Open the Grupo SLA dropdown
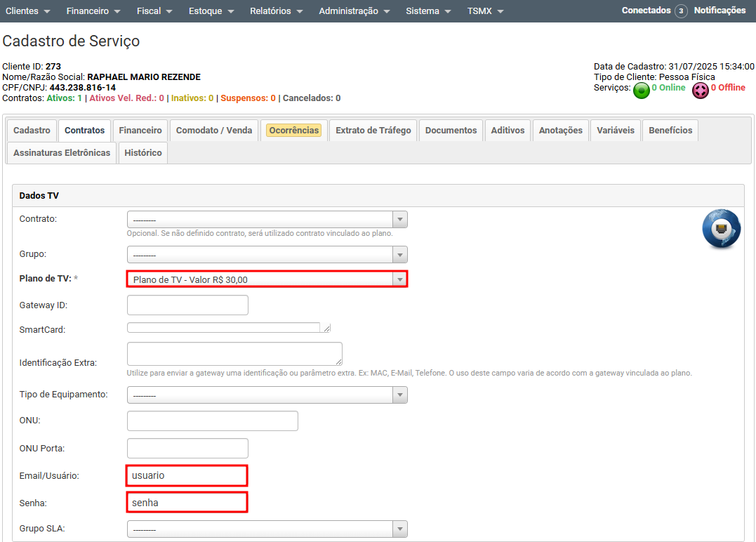 point(267,529)
